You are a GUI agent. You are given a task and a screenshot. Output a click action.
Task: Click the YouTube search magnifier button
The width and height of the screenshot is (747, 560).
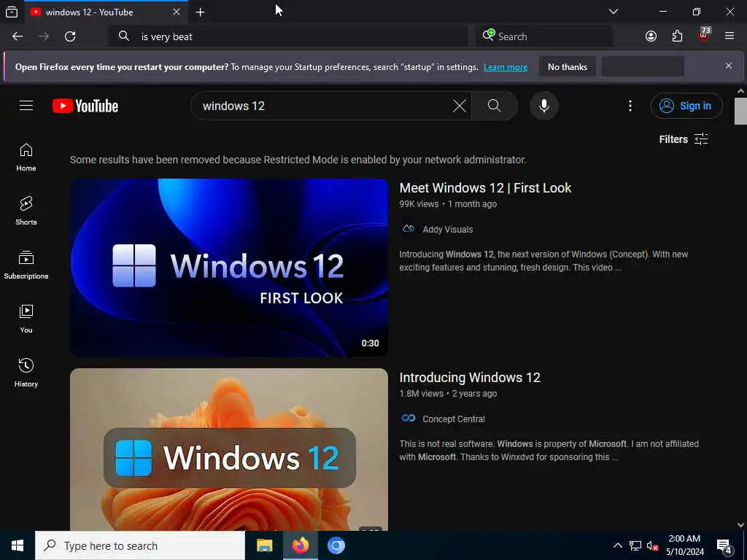click(494, 106)
